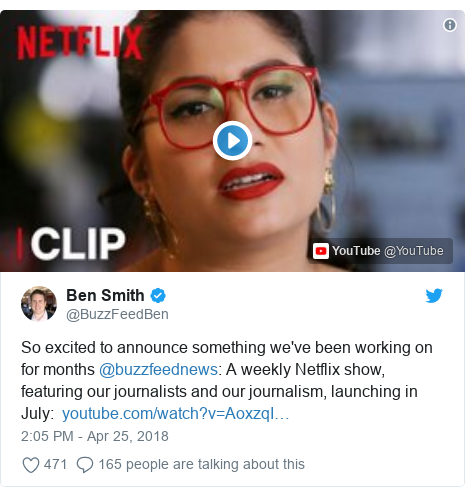Open the info icon on the video
Screen dimensions: 465x497
[x=450, y=25]
